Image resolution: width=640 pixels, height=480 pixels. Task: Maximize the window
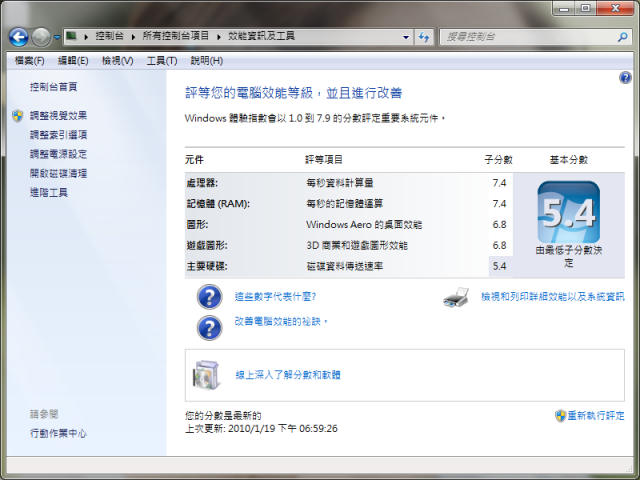pyautogui.click(x=585, y=8)
